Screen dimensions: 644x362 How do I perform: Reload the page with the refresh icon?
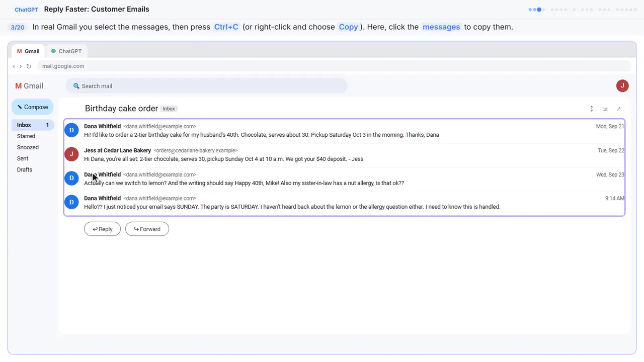pyautogui.click(x=29, y=66)
